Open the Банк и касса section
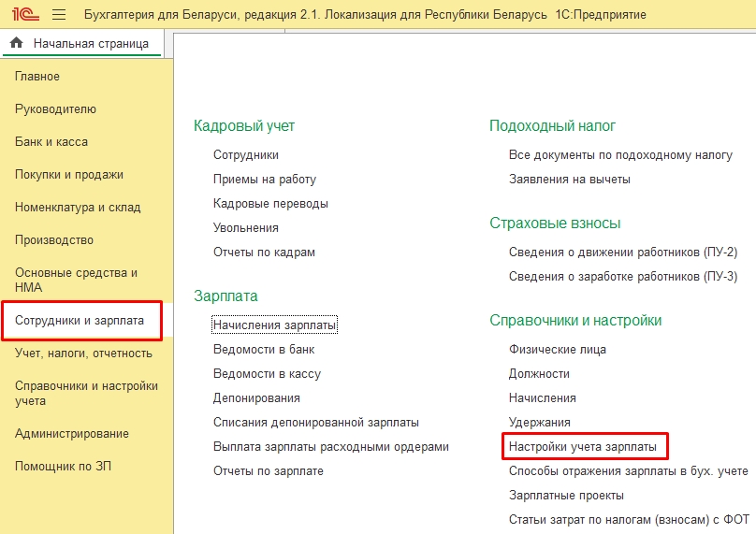 [51, 142]
